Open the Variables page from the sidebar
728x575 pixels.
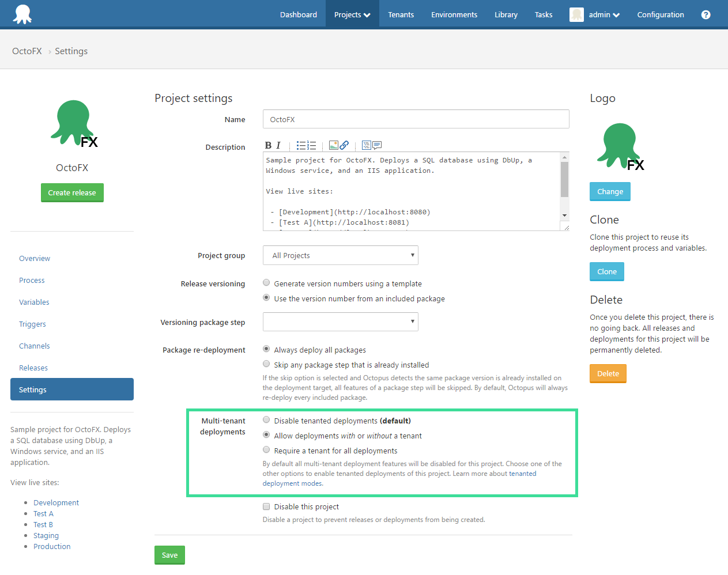tap(34, 302)
